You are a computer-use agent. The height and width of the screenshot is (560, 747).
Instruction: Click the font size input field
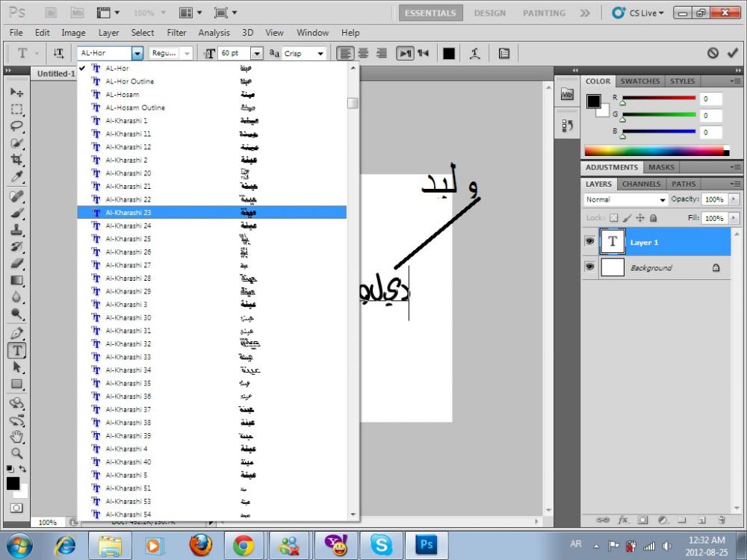[x=234, y=53]
